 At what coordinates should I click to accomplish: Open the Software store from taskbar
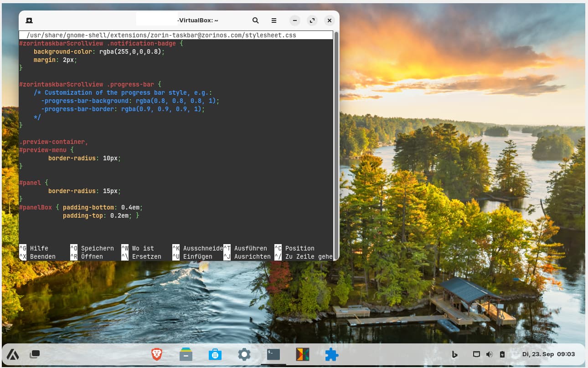click(x=215, y=354)
